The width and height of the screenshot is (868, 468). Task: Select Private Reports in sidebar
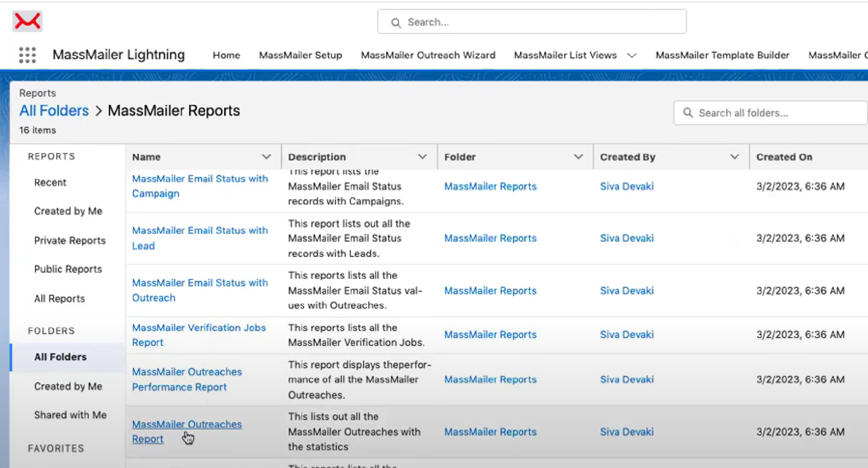[x=70, y=241]
